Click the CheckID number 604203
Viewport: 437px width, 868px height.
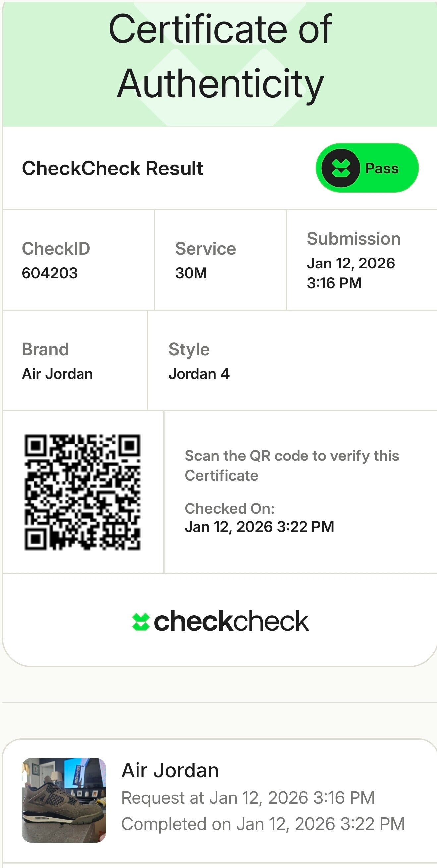click(x=50, y=273)
